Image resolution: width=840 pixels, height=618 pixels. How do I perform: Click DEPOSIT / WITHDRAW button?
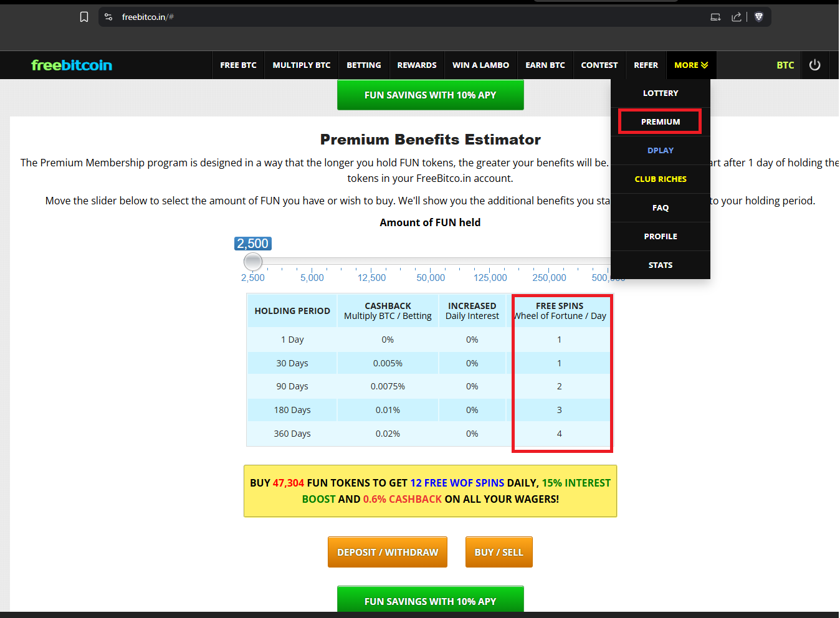pos(388,552)
